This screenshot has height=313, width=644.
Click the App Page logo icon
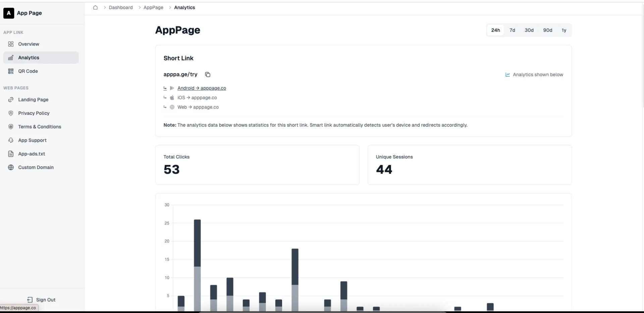9,13
